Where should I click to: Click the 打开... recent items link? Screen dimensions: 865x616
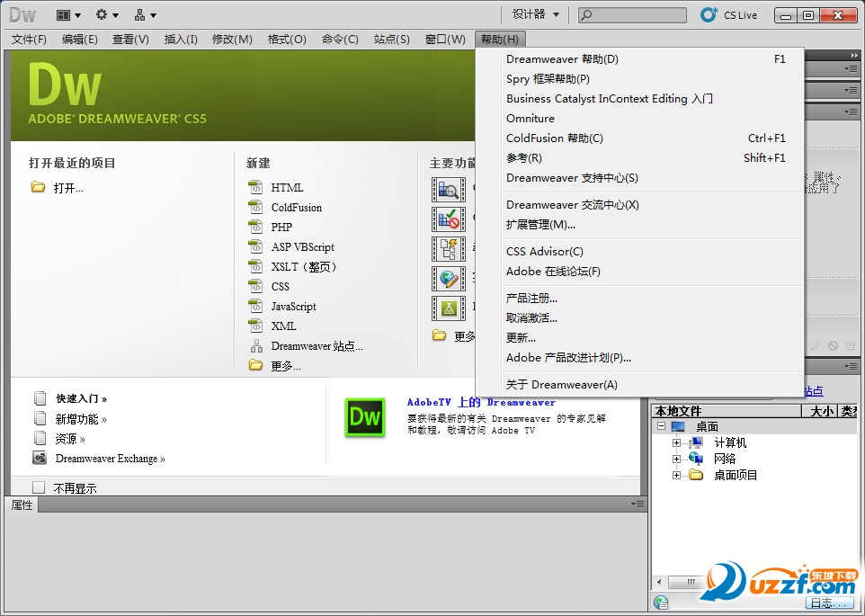tap(67, 188)
